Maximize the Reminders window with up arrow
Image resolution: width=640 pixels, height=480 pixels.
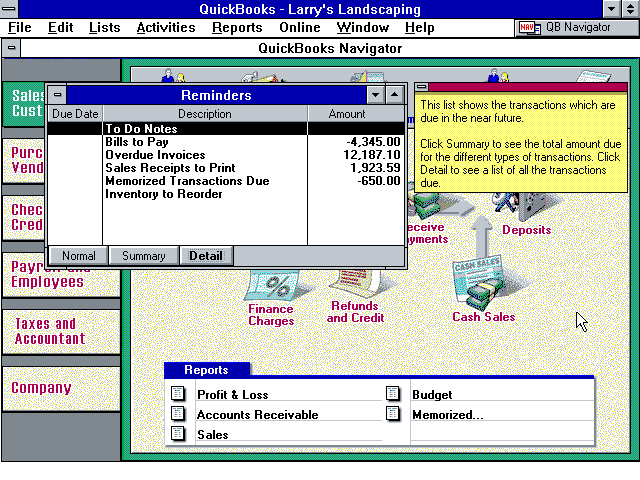coord(394,95)
